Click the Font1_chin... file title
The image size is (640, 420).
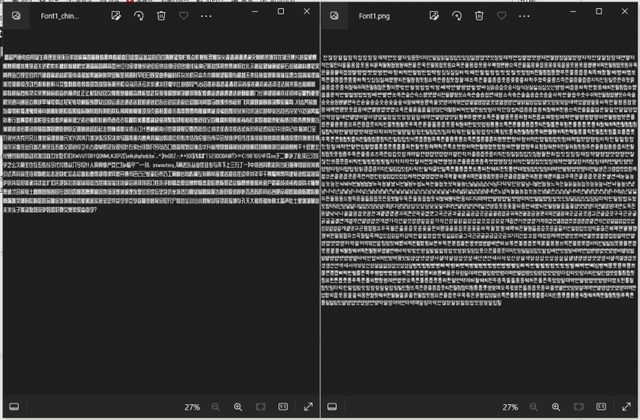(60, 16)
